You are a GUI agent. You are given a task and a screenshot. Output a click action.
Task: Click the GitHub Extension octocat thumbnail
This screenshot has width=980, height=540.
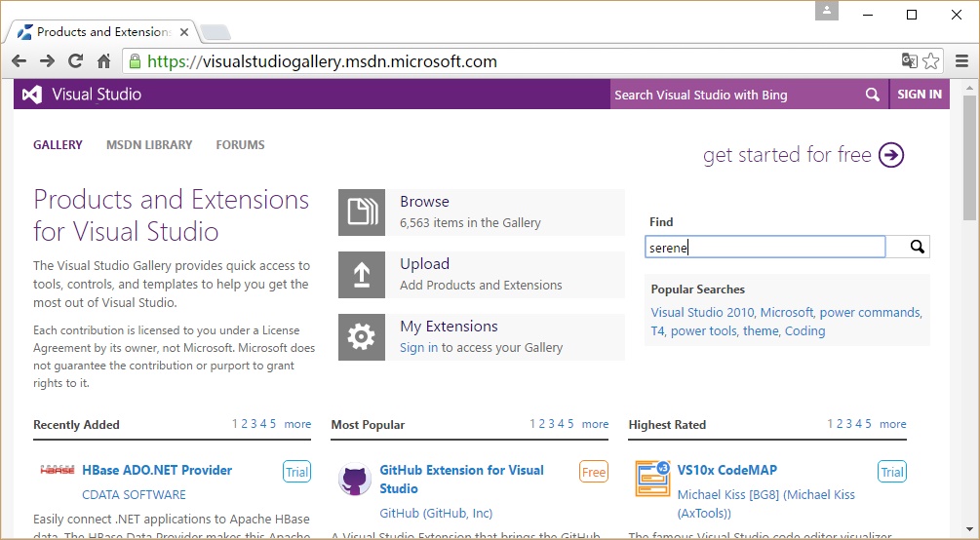pyautogui.click(x=354, y=480)
